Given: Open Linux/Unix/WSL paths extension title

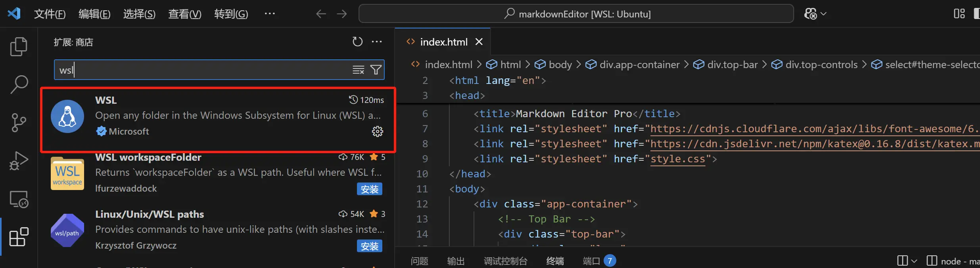Looking at the screenshot, I should tap(150, 214).
